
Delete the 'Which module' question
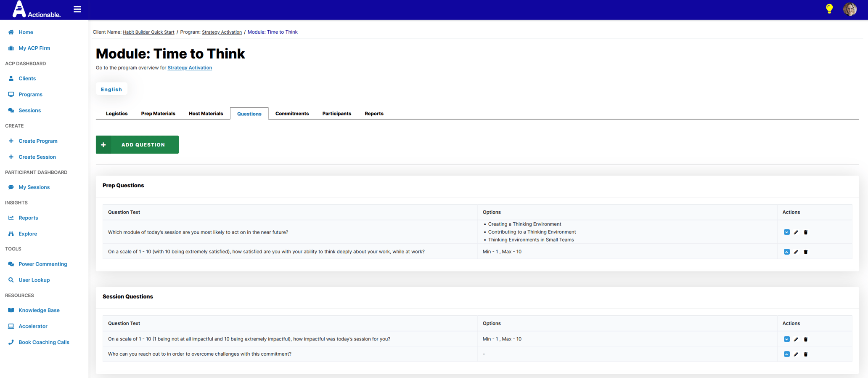(x=805, y=232)
